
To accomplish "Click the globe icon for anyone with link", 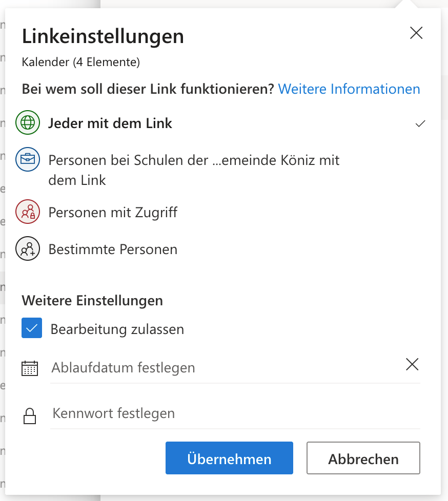I will click(x=28, y=123).
